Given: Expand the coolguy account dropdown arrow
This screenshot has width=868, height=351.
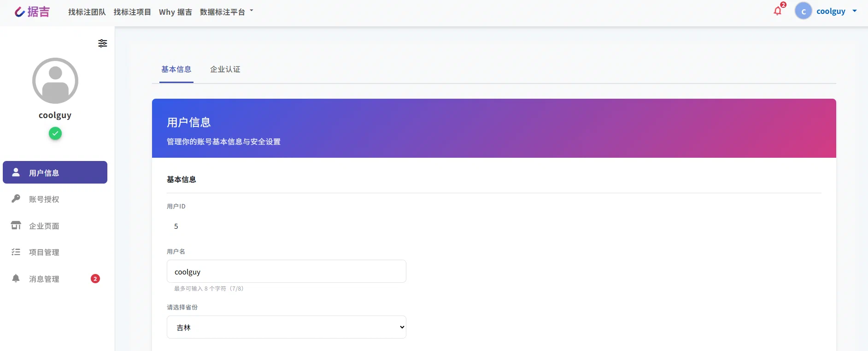Looking at the screenshot, I should point(855,11).
